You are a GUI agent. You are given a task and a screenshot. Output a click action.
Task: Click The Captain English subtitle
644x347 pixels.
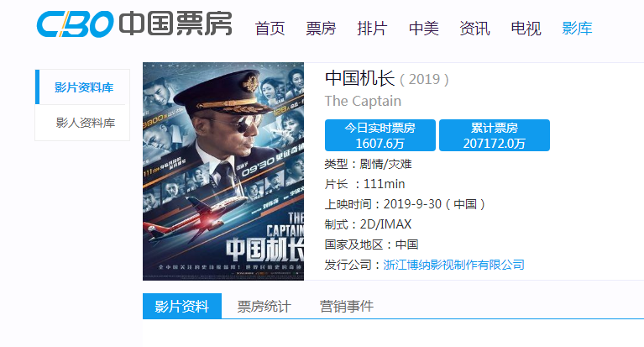pos(363,101)
